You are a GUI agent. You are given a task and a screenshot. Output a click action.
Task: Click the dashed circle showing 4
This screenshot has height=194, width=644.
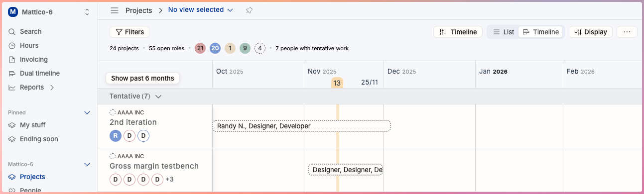click(260, 48)
